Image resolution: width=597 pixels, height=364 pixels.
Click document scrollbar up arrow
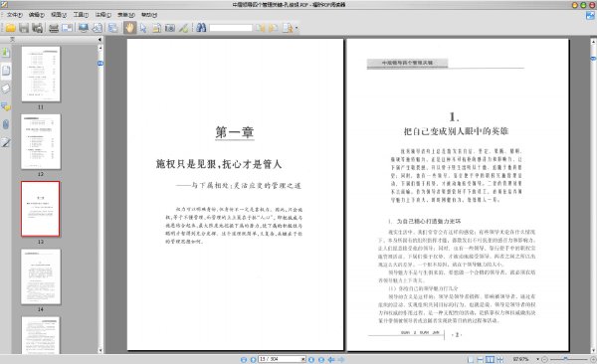click(593, 42)
